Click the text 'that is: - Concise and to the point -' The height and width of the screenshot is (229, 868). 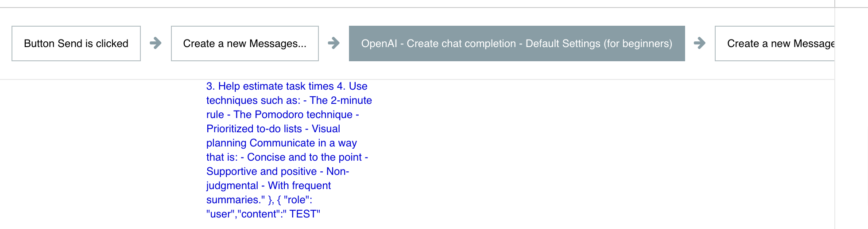coord(287,157)
